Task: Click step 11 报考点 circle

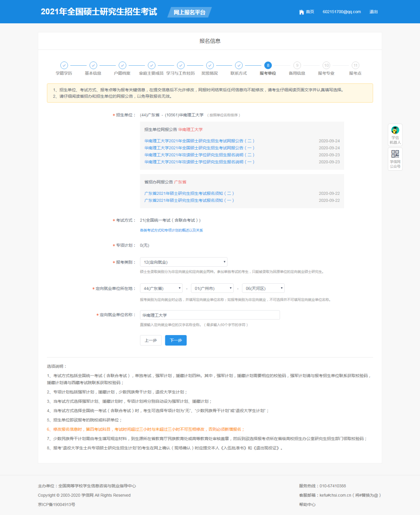Action: (x=355, y=65)
